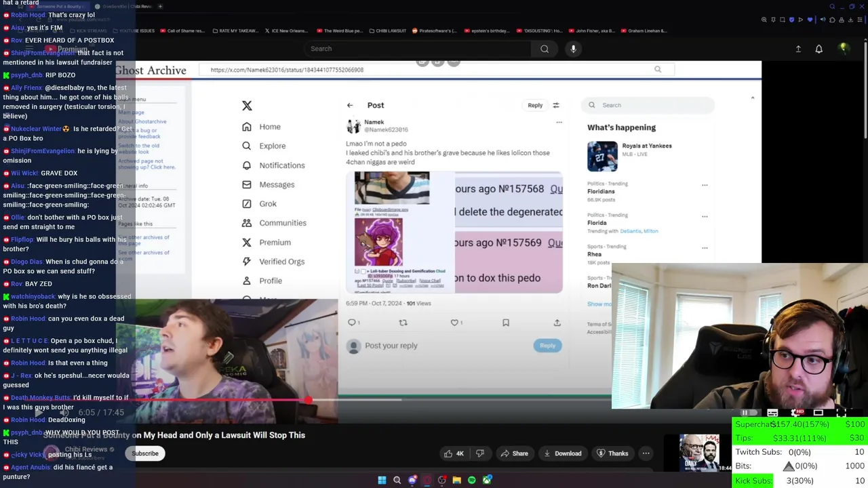Click the share icon under post
Screen dimensions: 868x488
pos(557,323)
